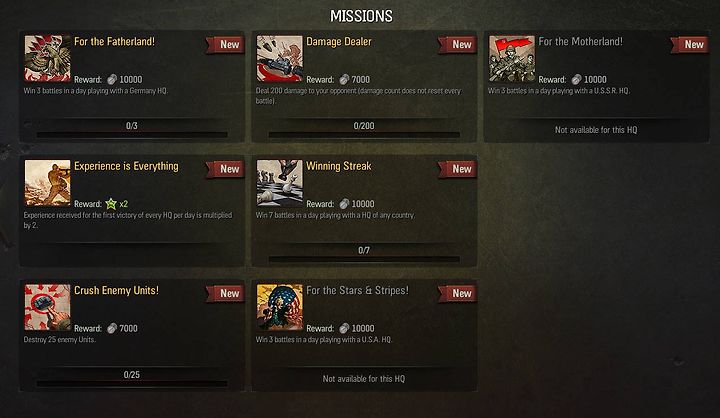The width and height of the screenshot is (720, 418).
Task: Click New ribbon on For the Motherland!
Action: pyautogui.click(x=690, y=45)
